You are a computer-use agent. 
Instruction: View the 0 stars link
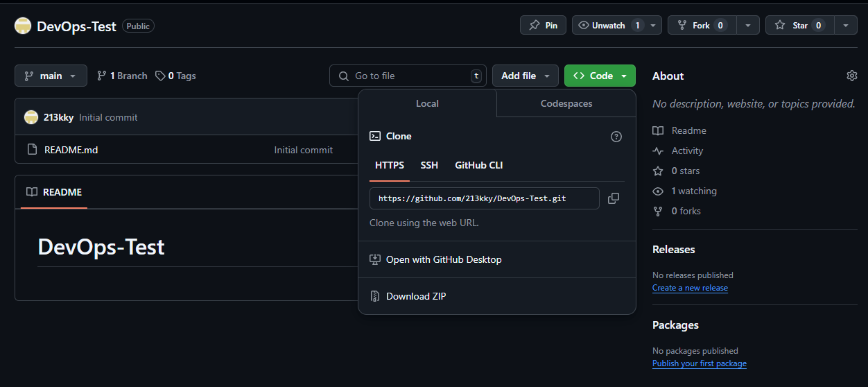676,171
